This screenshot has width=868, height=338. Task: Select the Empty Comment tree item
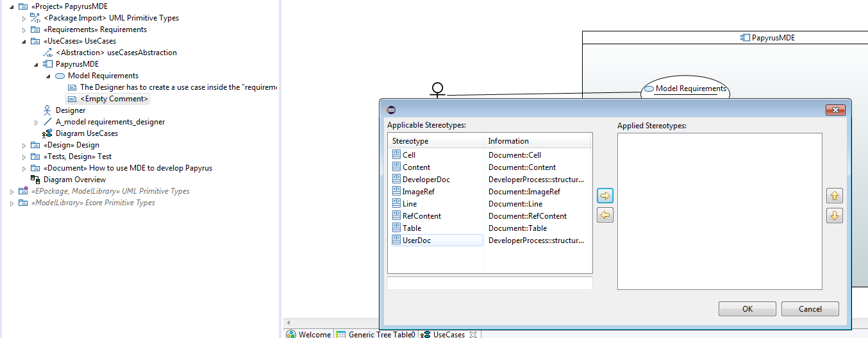click(x=108, y=99)
